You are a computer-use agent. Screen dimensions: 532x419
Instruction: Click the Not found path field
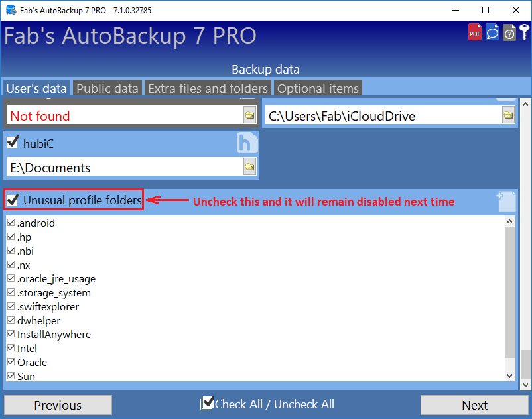[125, 115]
